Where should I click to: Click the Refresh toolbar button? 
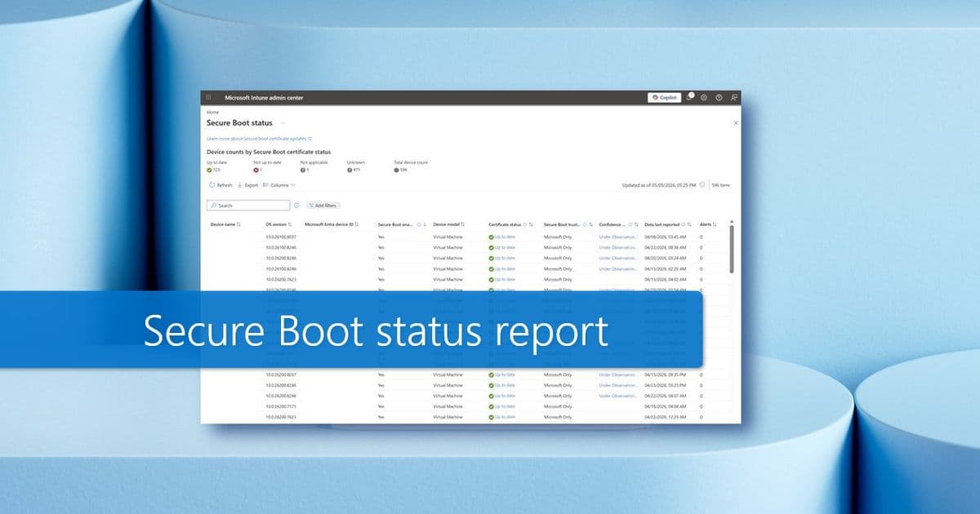220,185
